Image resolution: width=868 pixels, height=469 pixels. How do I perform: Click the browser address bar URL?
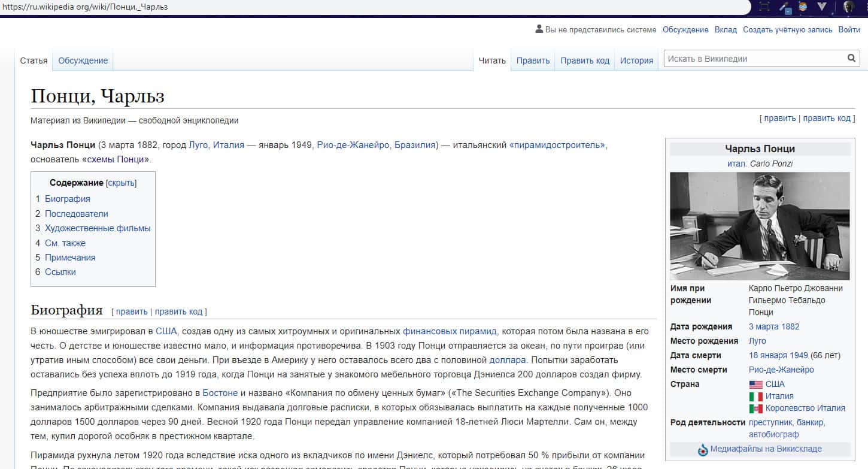coord(85,7)
